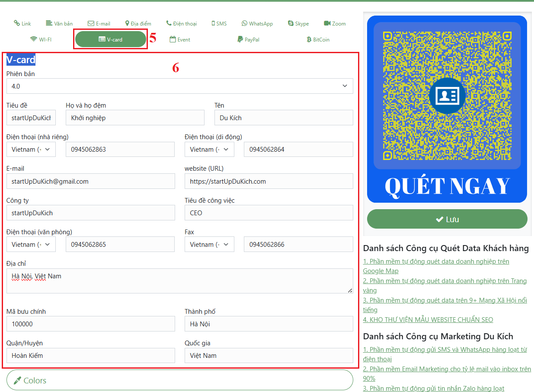Select the PayPal tab
Viewport: 534px width, 392px height.
coord(249,39)
